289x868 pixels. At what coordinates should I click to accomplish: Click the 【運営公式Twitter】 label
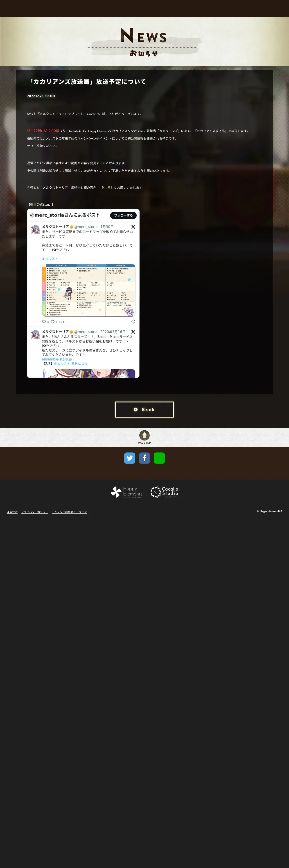40,205
